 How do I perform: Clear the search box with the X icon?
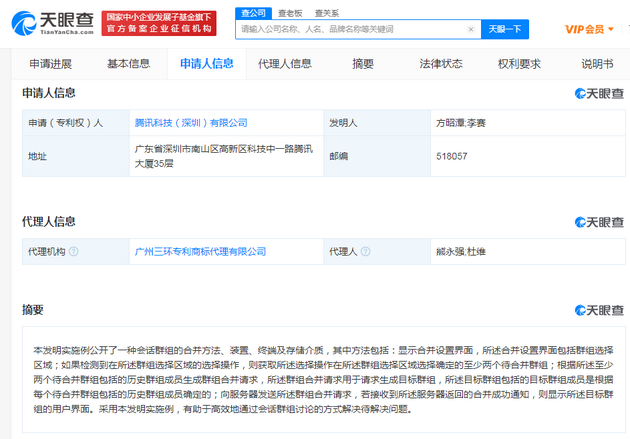click(x=471, y=29)
